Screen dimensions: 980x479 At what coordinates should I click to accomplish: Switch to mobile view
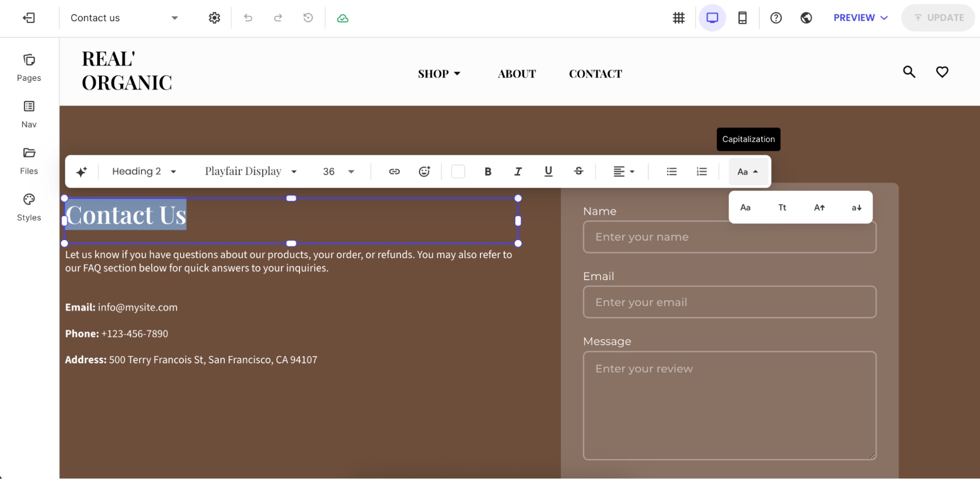742,18
